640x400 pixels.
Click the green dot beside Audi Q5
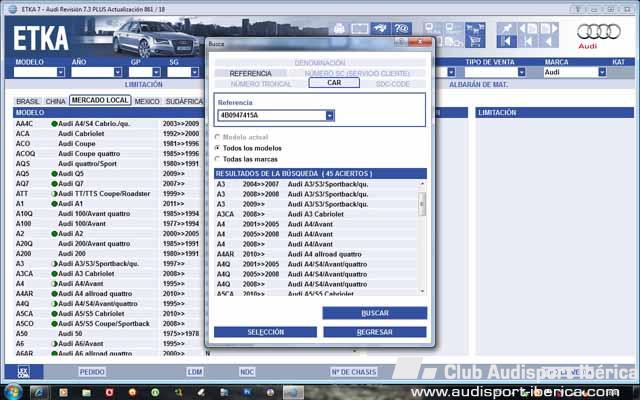pyautogui.click(x=54, y=173)
